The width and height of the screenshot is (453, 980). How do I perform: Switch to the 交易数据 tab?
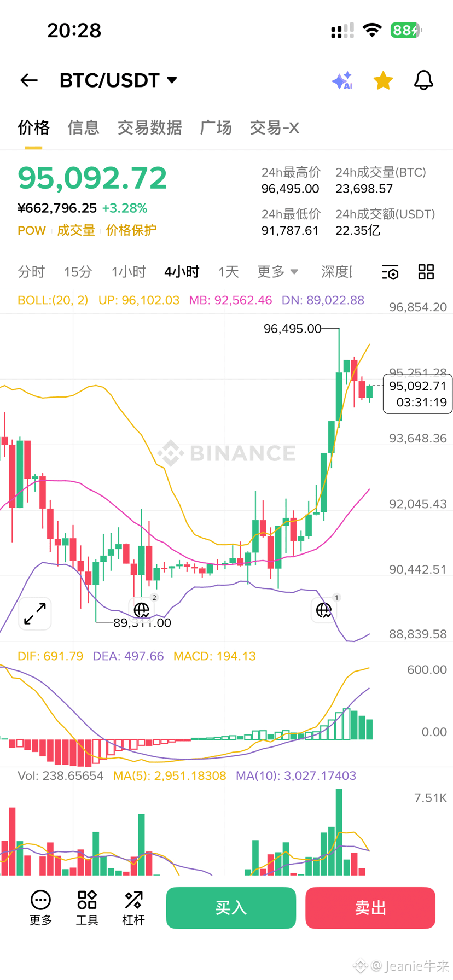(149, 128)
